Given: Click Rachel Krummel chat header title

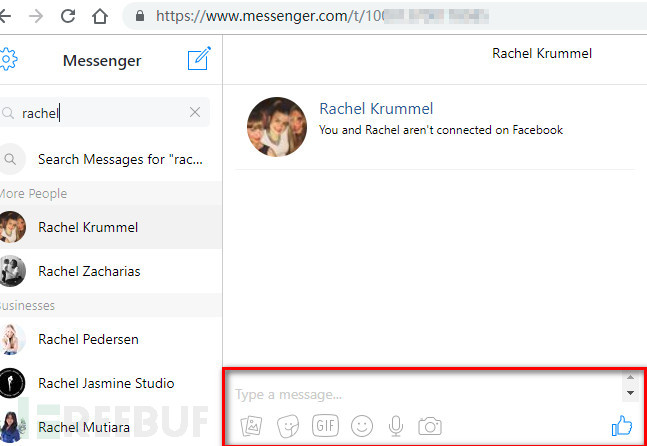Looking at the screenshot, I should tap(542, 53).
